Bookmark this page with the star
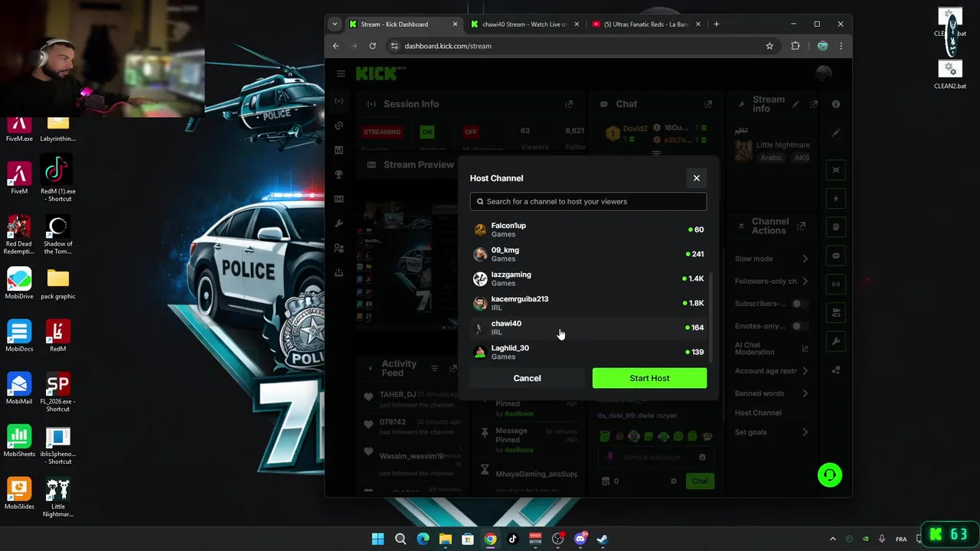This screenshot has width=980, height=551. point(769,46)
